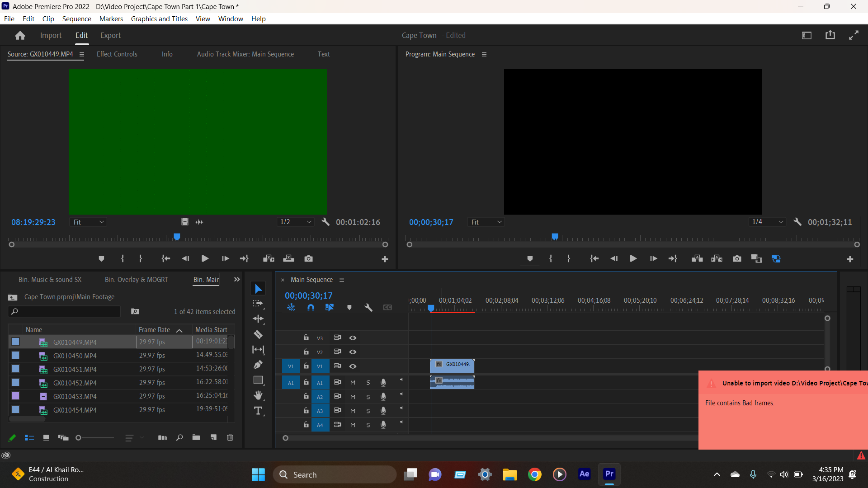Select the Track Select Forward tool

[258, 304]
